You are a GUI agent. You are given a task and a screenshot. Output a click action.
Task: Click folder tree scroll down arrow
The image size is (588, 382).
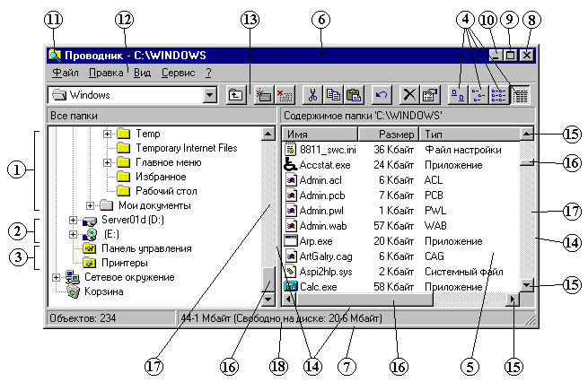(x=268, y=299)
